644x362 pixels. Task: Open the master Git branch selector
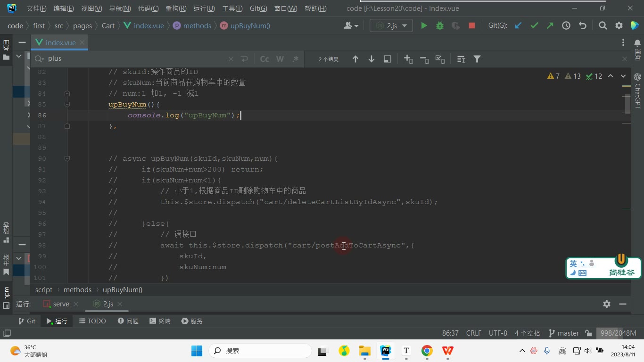click(x=564, y=333)
